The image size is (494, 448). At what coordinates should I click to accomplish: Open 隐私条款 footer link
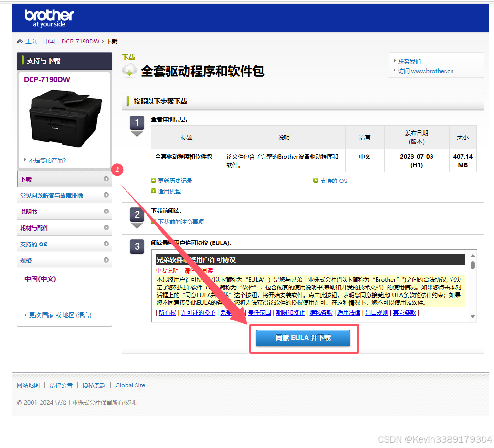click(94, 385)
